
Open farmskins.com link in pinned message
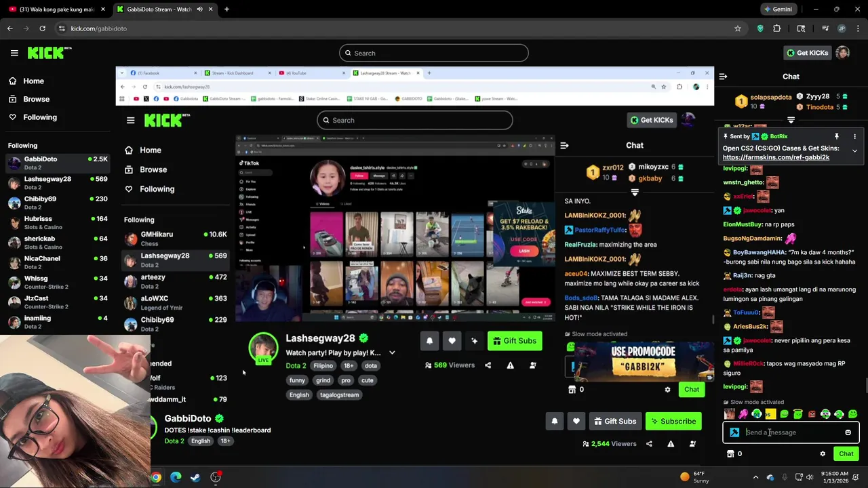(776, 157)
